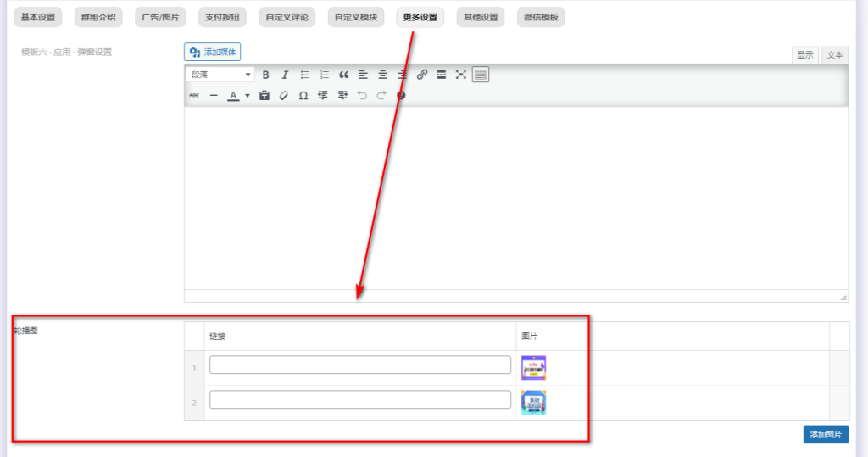Click the clear formatting eraser icon
Viewport: 868px width, 457px height.
pos(284,96)
